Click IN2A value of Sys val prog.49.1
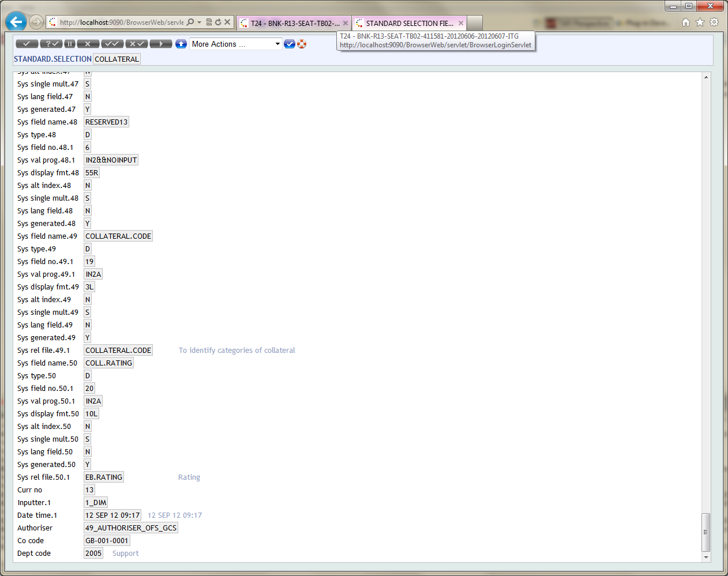This screenshot has height=576, width=728. tap(93, 274)
